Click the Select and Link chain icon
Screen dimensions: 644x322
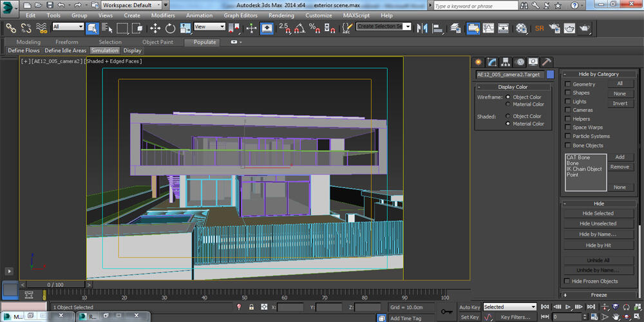tap(11, 28)
